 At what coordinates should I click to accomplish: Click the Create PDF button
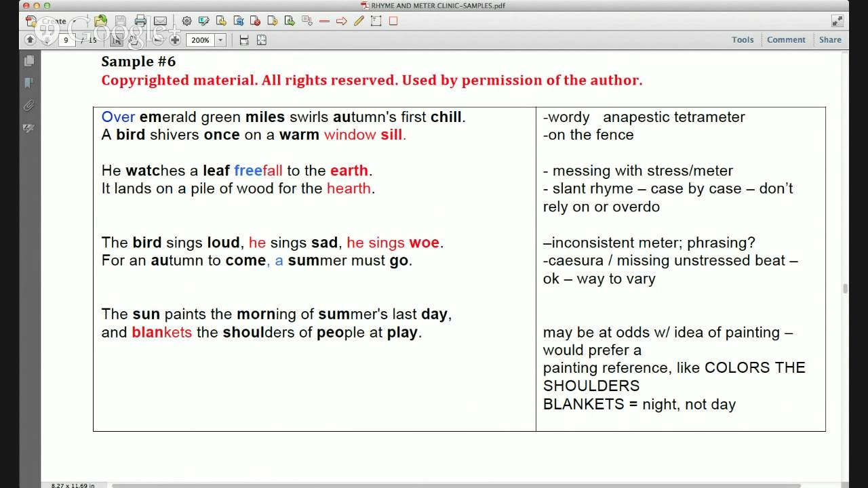click(47, 21)
